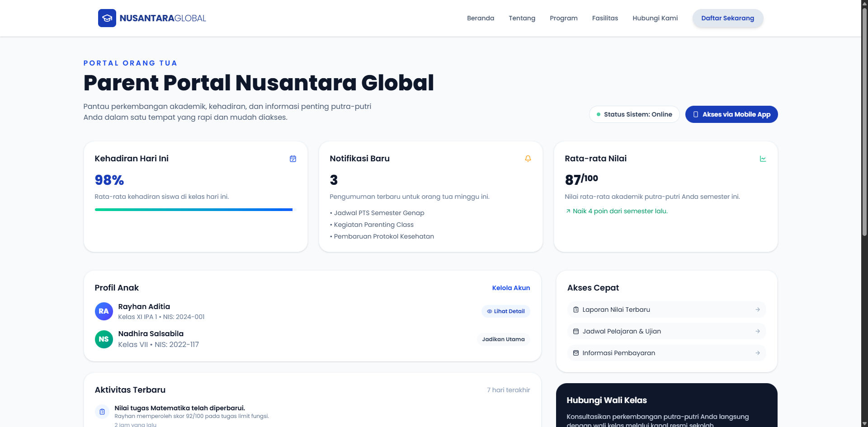Open the Program menu item
The width and height of the screenshot is (868, 427).
(x=564, y=18)
